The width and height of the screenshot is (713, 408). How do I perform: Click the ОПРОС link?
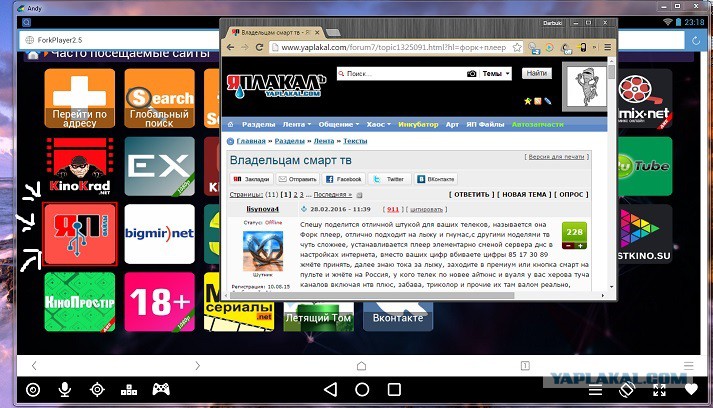(x=571, y=194)
